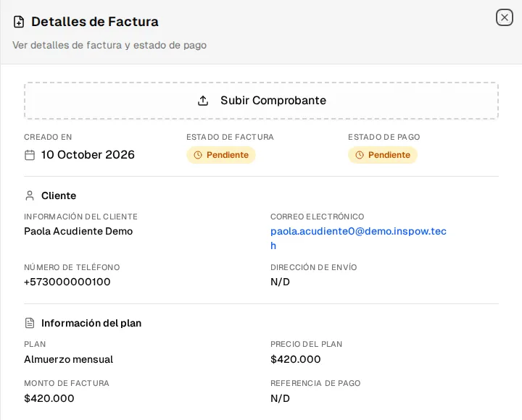This screenshot has height=420, width=522.
Task: Click the clock icon in Estado de Pago badge
Action: [360, 155]
